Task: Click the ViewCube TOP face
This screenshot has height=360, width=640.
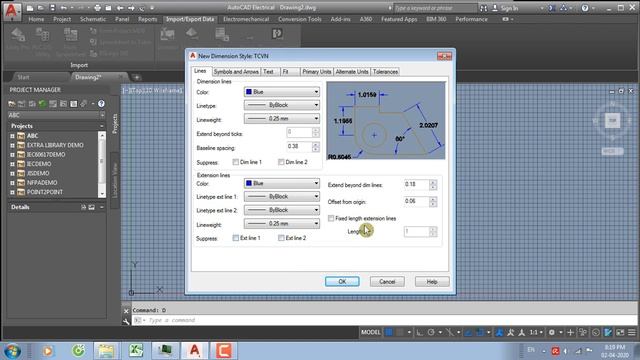Action: coord(612,120)
